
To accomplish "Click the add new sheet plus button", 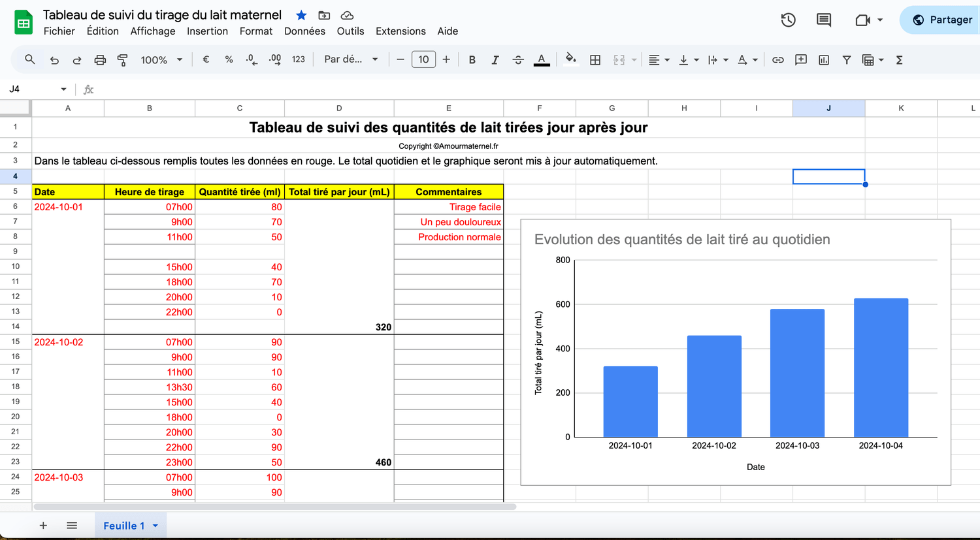I will tap(43, 526).
